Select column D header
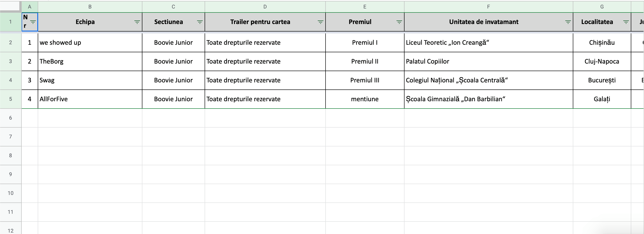644x234 pixels. (x=265, y=7)
